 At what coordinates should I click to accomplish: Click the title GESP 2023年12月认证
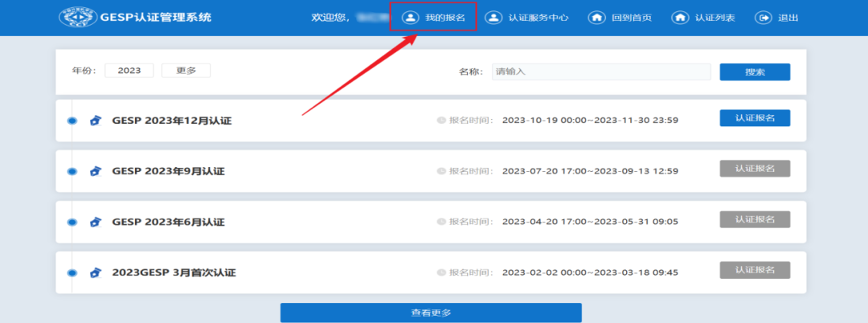tap(172, 121)
